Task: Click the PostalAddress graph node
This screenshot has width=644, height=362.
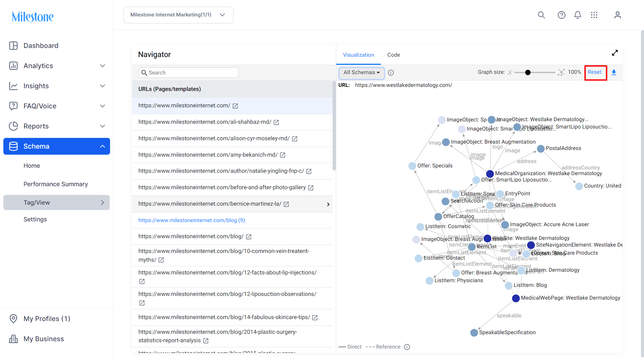Action: 541,149
